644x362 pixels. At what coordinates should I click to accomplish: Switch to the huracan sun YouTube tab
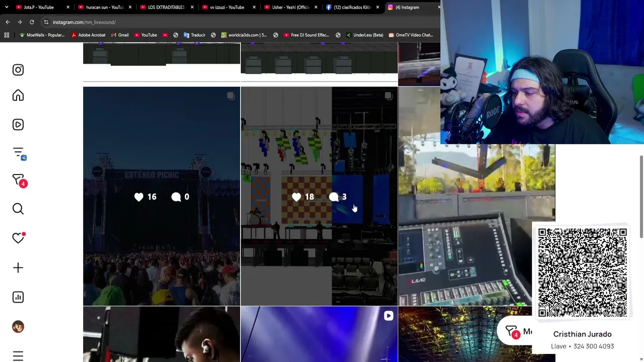click(x=104, y=8)
